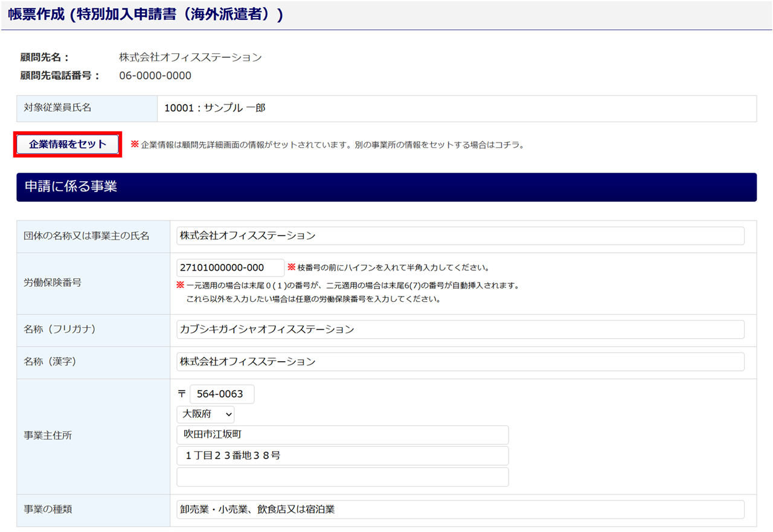The width and height of the screenshot is (773, 532).
Task: Click the address field containing 吹田市江坂町
Action: point(342,435)
